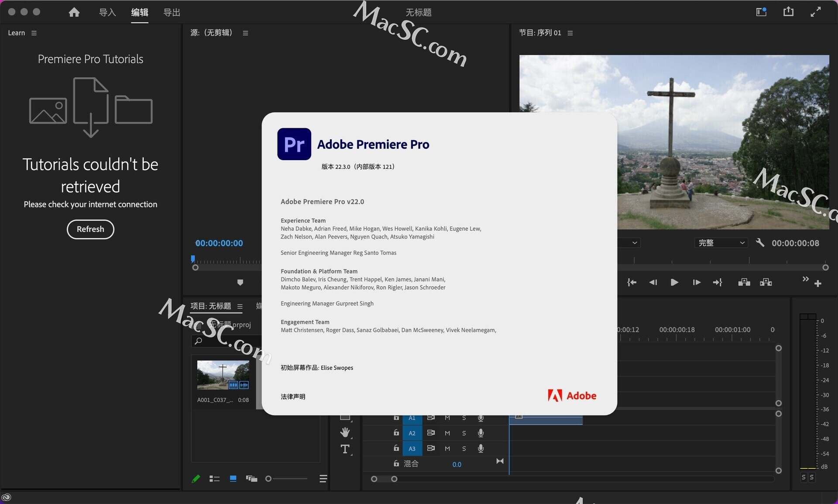Solo track A3
Viewport: 838px width, 504px height.
464,449
